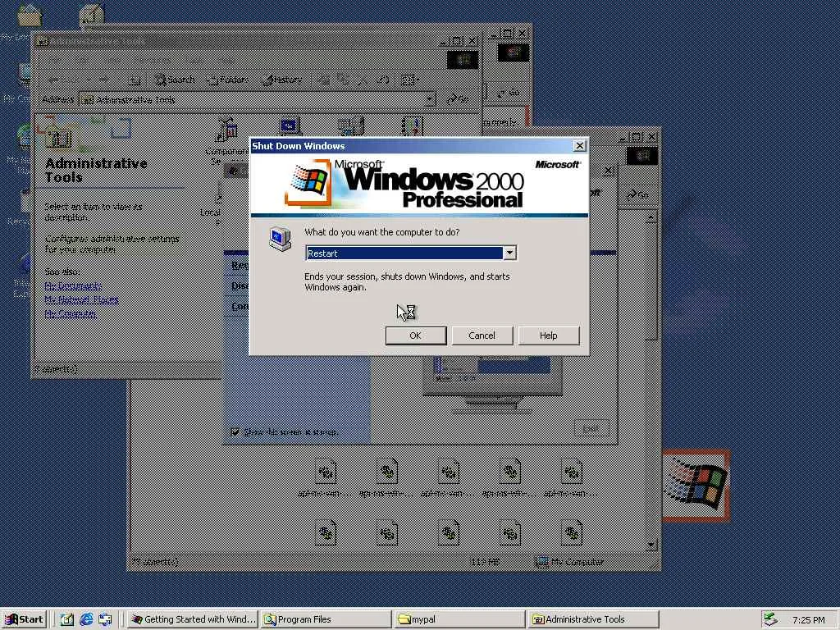Launch Internet Explorer from quick launch
This screenshot has width=840, height=630.
coord(85,619)
